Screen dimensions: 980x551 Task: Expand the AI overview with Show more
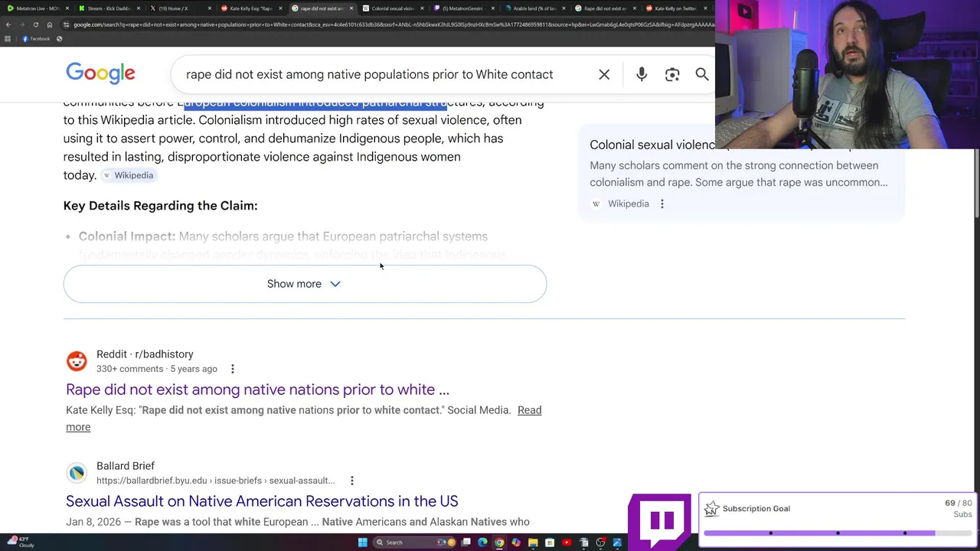point(305,284)
